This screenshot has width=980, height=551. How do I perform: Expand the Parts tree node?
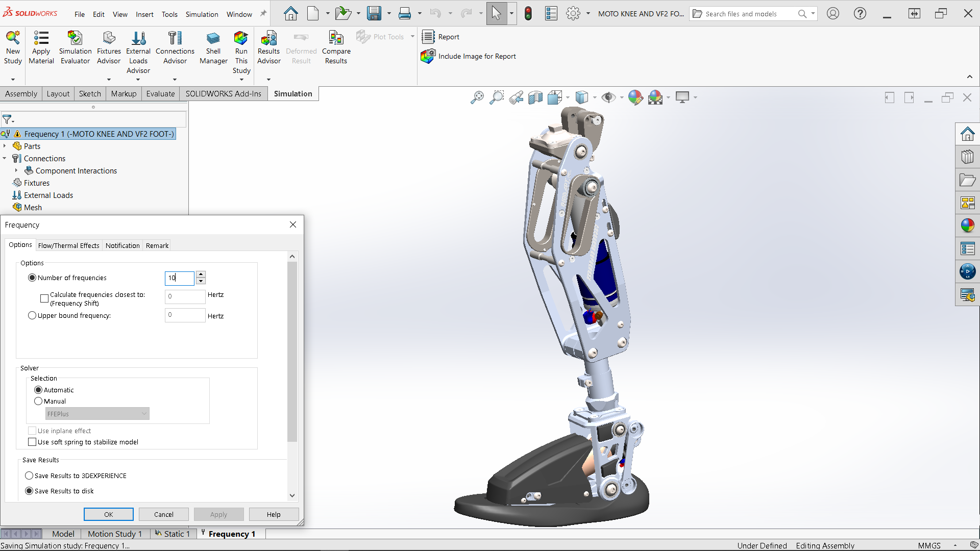tap(5, 146)
